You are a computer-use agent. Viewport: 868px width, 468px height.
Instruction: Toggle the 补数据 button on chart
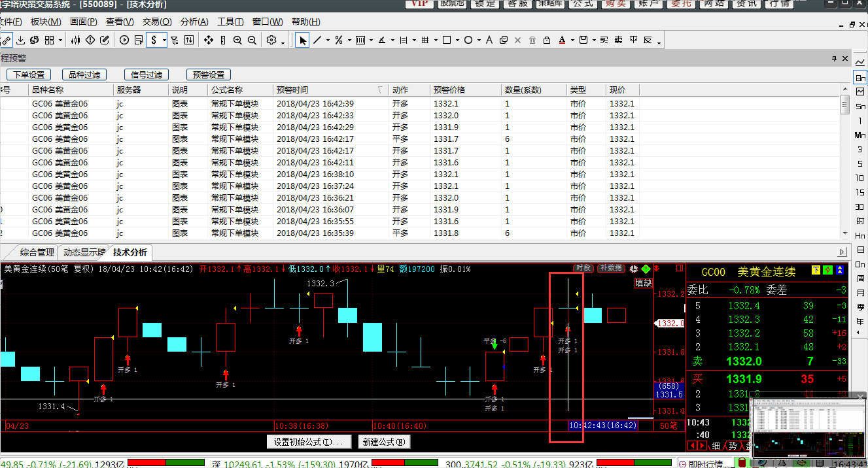[x=610, y=268]
